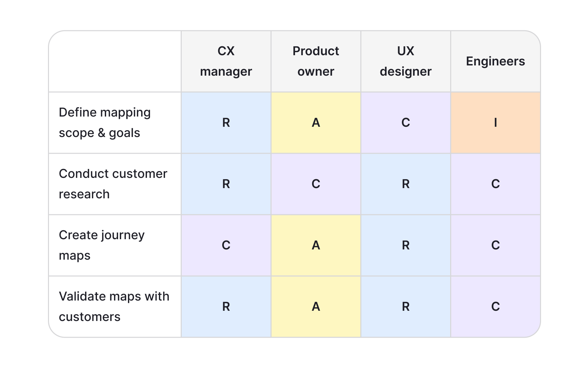Select CX manager R cell for Define mapping
Screen dimensions: 588x368
pyautogui.click(x=226, y=123)
